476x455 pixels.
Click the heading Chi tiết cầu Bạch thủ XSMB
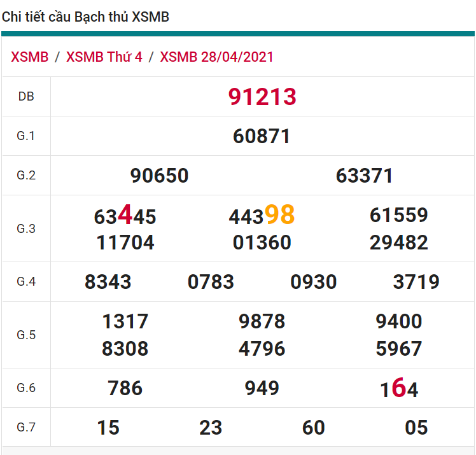[x=85, y=17]
